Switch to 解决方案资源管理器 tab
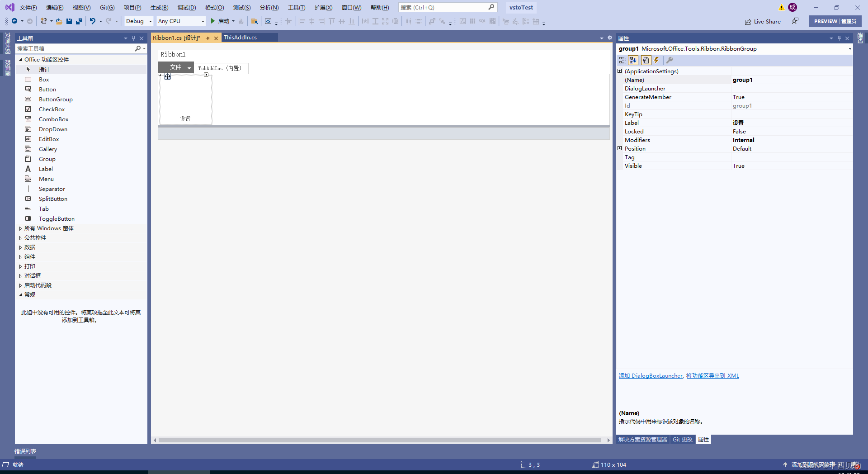868x474 pixels. pyautogui.click(x=643, y=440)
